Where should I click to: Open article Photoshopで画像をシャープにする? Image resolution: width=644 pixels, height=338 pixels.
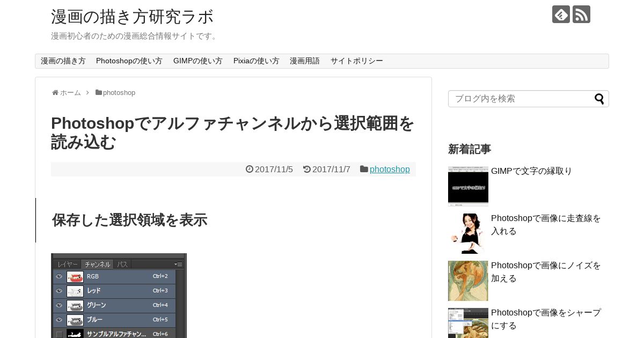click(x=546, y=319)
